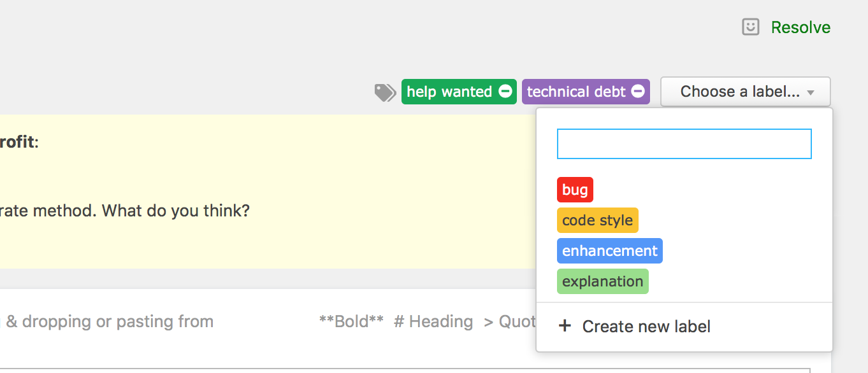The image size is (868, 373).
Task: Remove the help wanted label via minus icon
Action: 505,92
